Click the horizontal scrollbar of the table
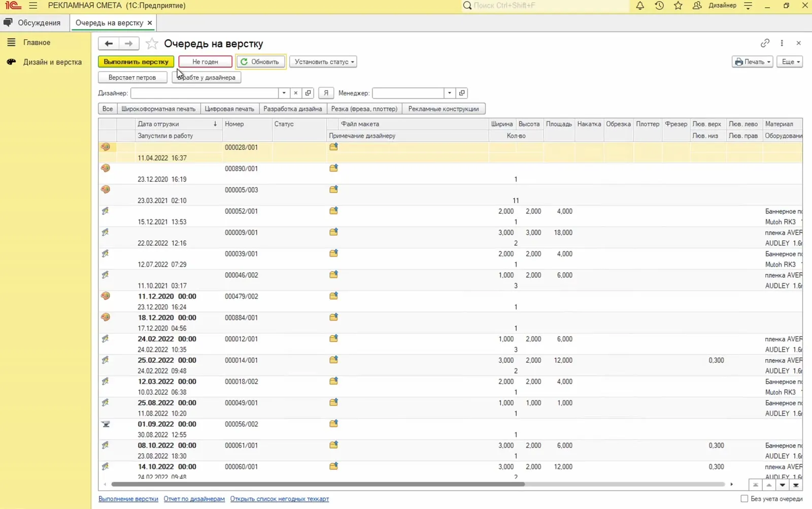 click(x=318, y=484)
